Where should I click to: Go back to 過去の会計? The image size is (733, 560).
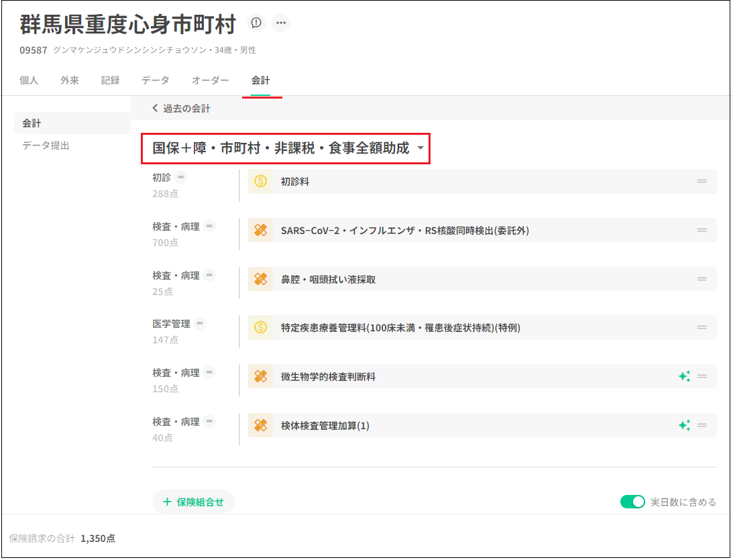(x=181, y=108)
